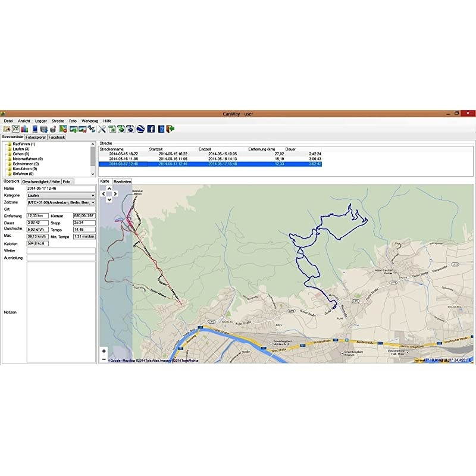Click the Facebook icon in the toolbar
Screen dimensions: 476x476
(151, 129)
